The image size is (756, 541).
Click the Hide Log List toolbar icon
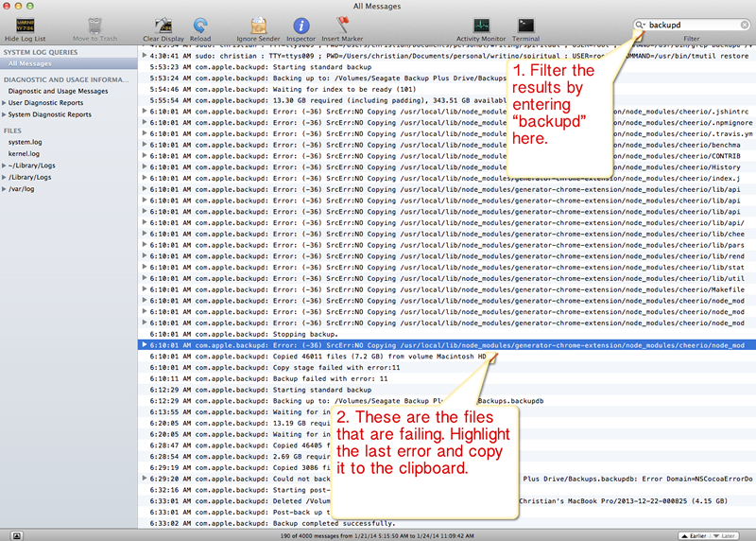pyautogui.click(x=26, y=26)
